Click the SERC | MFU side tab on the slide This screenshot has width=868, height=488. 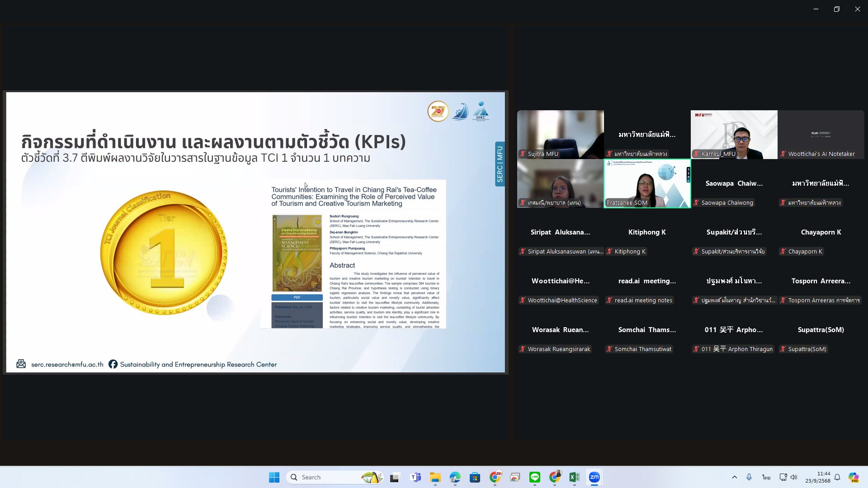pos(500,164)
